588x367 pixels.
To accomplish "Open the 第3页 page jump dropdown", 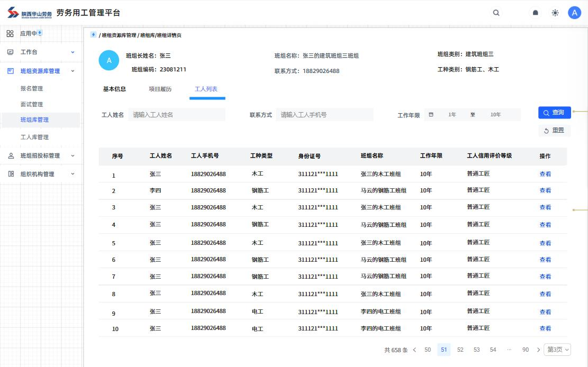I will 558,350.
